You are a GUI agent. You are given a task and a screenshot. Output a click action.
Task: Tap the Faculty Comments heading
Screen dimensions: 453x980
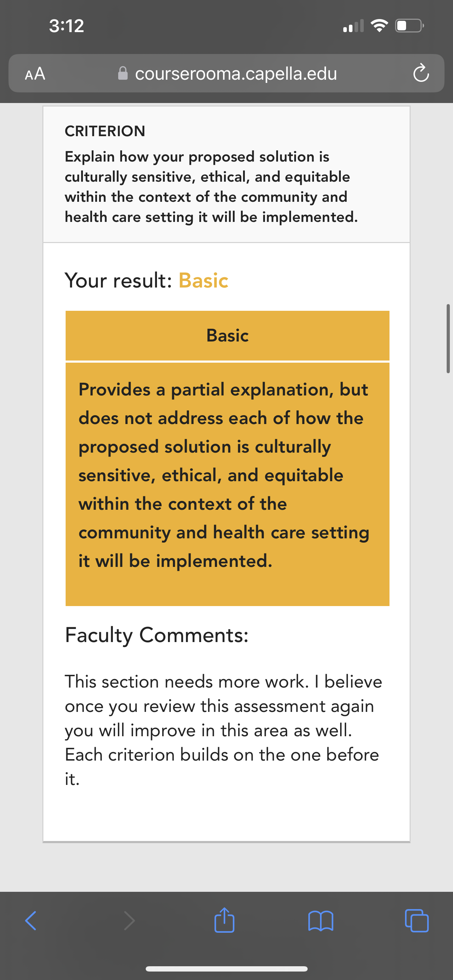pyautogui.click(x=157, y=635)
